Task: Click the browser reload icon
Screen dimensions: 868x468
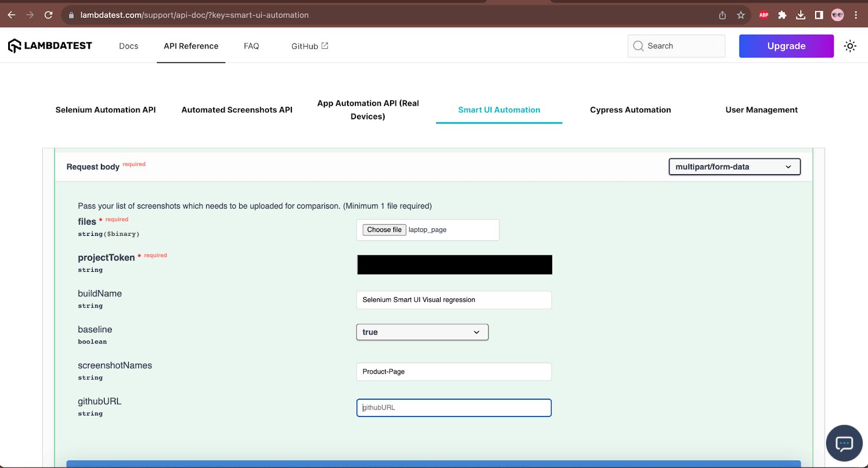Action: (x=48, y=15)
